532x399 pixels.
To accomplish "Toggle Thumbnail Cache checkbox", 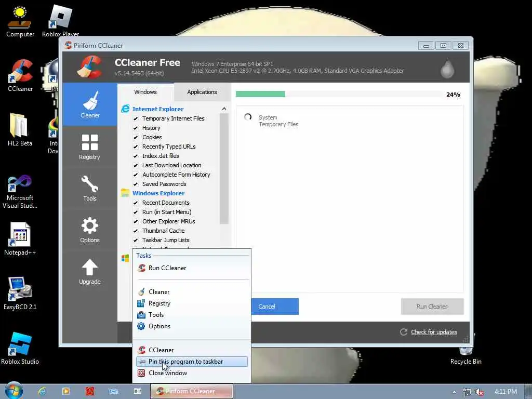I will pos(136,231).
